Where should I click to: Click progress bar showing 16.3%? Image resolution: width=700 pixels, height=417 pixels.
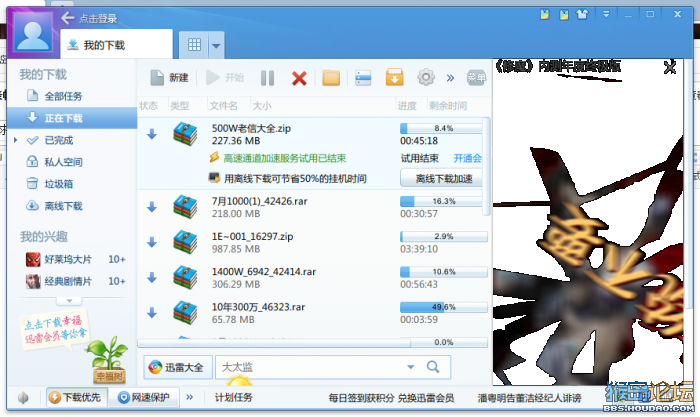click(x=441, y=201)
